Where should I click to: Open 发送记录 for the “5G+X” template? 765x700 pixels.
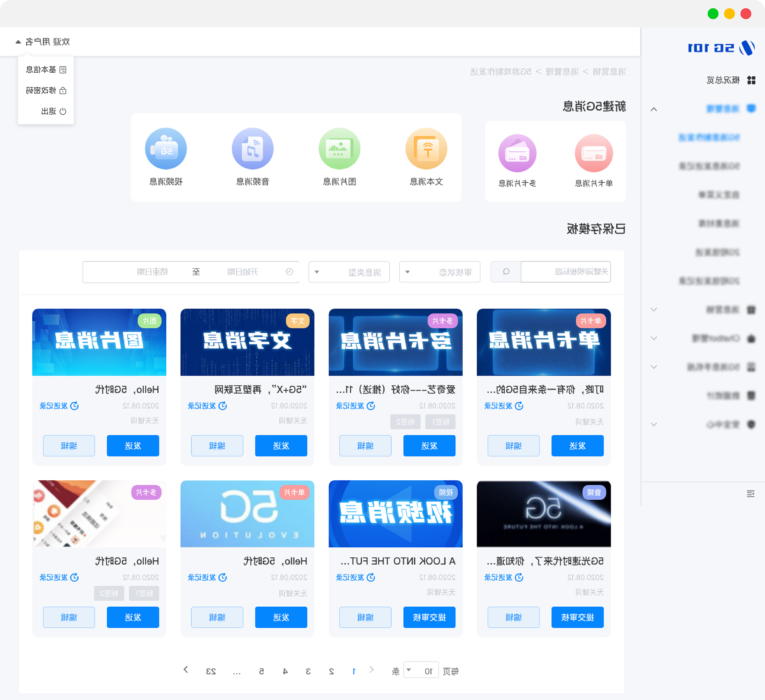pos(207,406)
